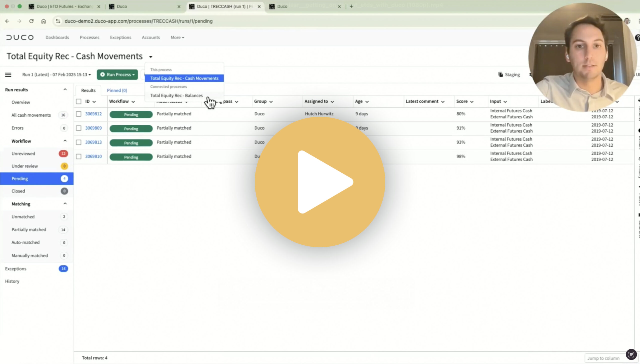This screenshot has height=364, width=640.
Task: Click the Staging icon
Action: click(x=500, y=74)
